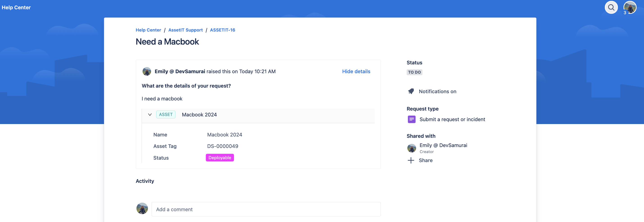Click the creator avatar under Shared with

coord(411,148)
